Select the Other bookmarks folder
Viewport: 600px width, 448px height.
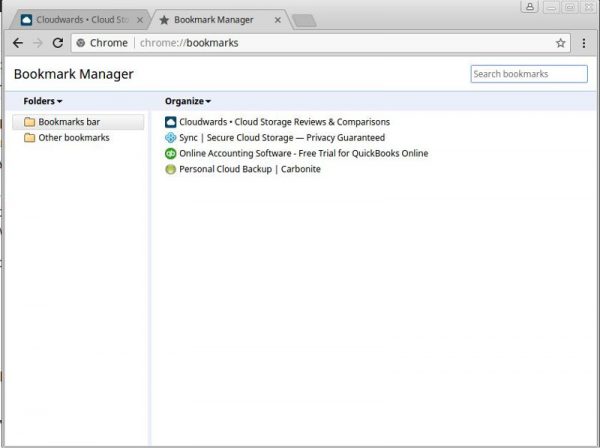(78, 138)
